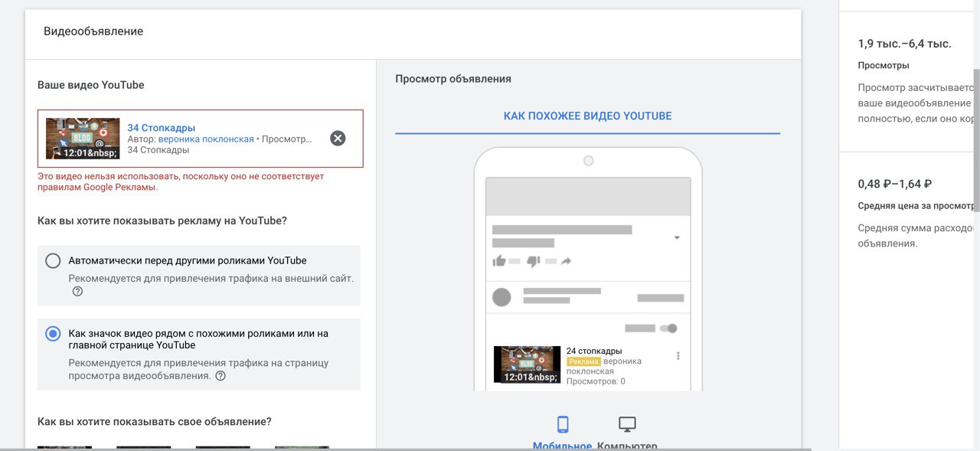Click 'Ваше видео YouTube' label
This screenshot has height=451, width=980.
coord(91,85)
